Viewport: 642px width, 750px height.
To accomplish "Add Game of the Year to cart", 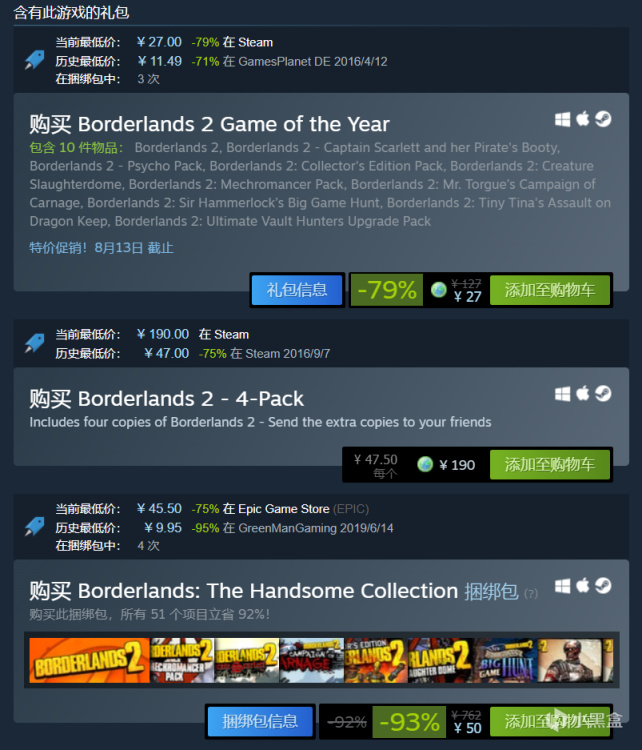I will pos(550,290).
